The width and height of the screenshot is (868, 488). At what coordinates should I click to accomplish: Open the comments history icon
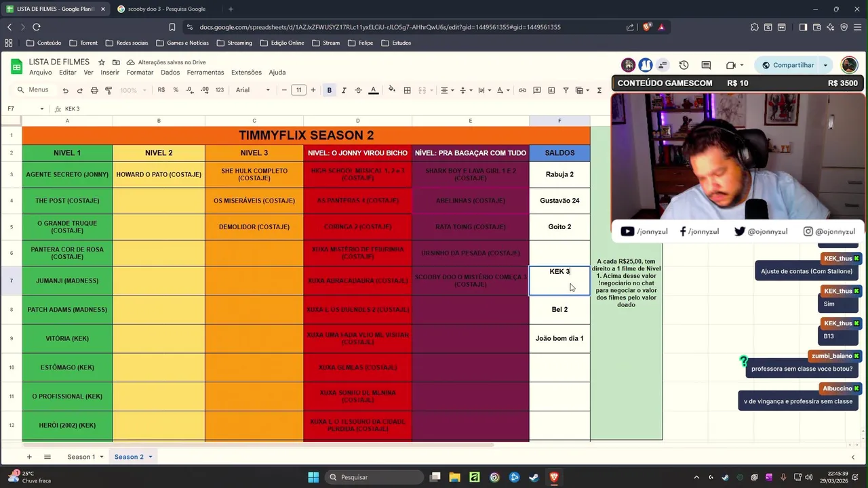click(x=706, y=65)
